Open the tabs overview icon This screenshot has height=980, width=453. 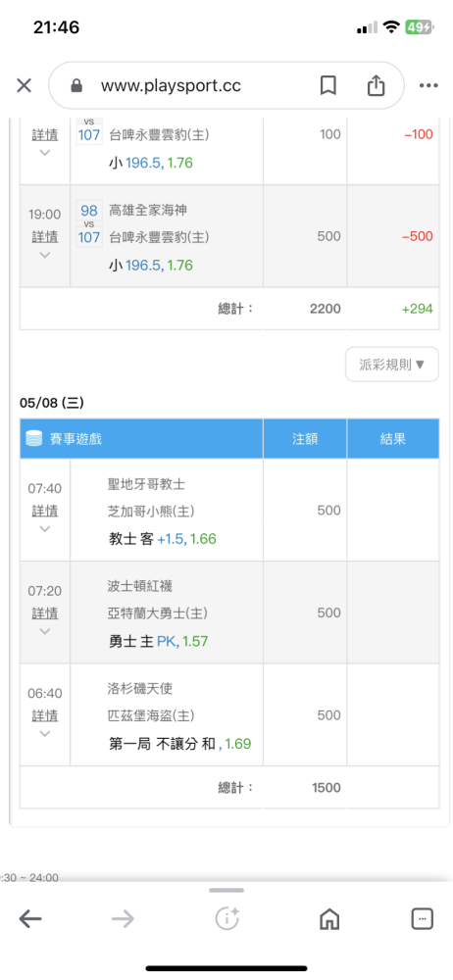pos(423,918)
